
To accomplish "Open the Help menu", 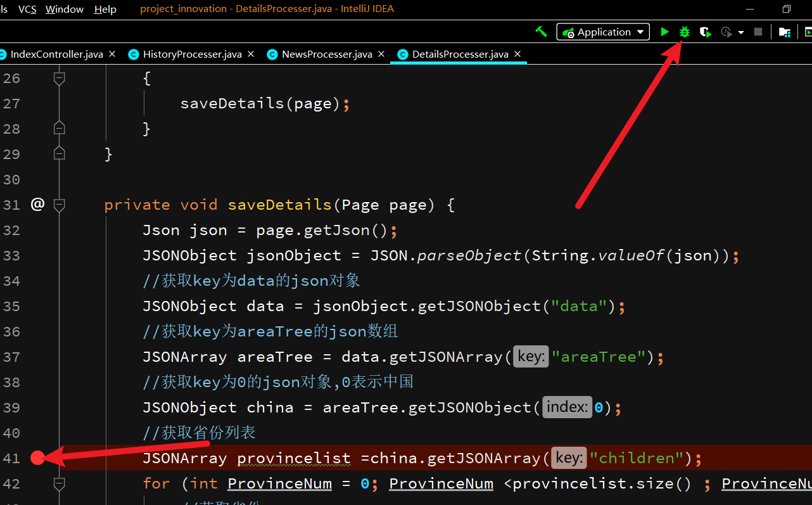I will coord(105,9).
